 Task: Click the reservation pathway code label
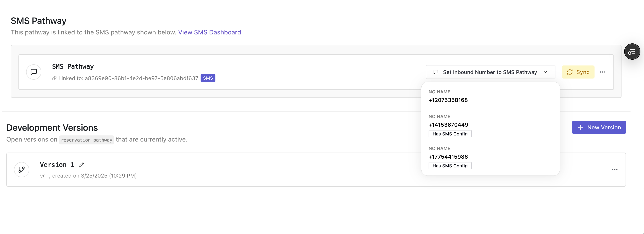tap(87, 140)
